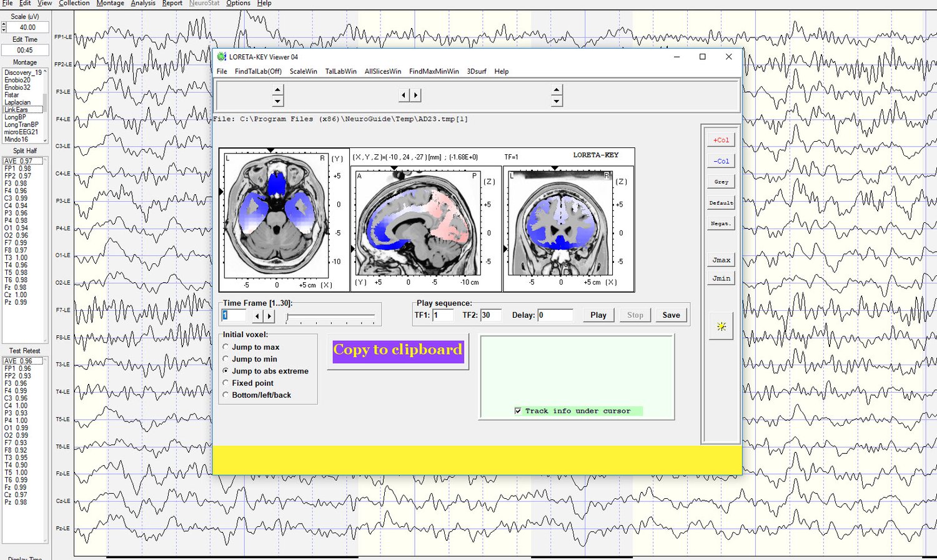Select the -Col color scale option
The image size is (937, 560).
[x=720, y=160]
